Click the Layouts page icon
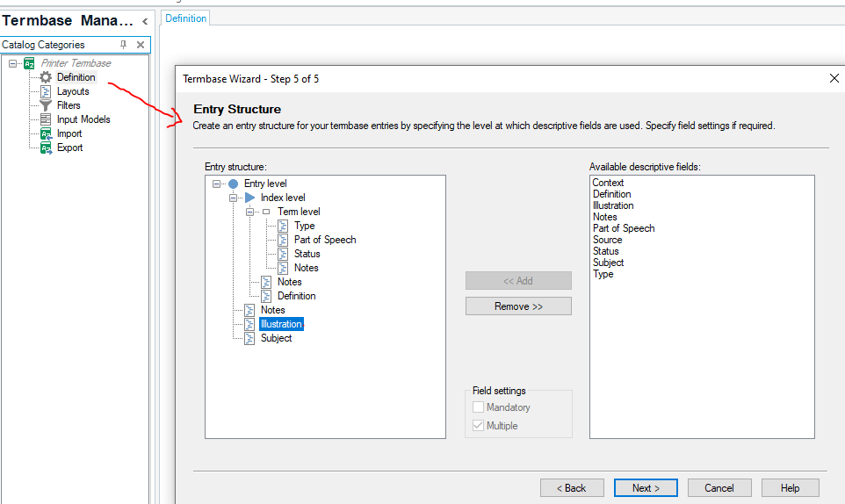 tap(46, 91)
